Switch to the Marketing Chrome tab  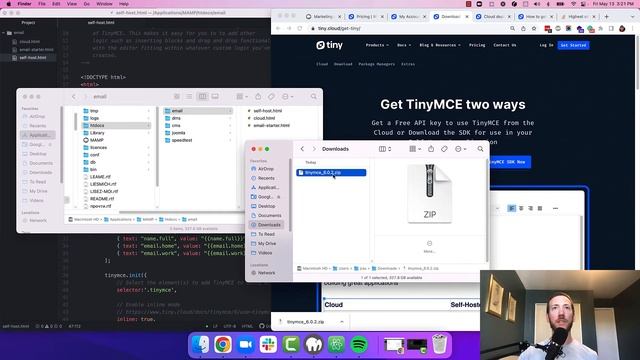pyautogui.click(x=323, y=17)
